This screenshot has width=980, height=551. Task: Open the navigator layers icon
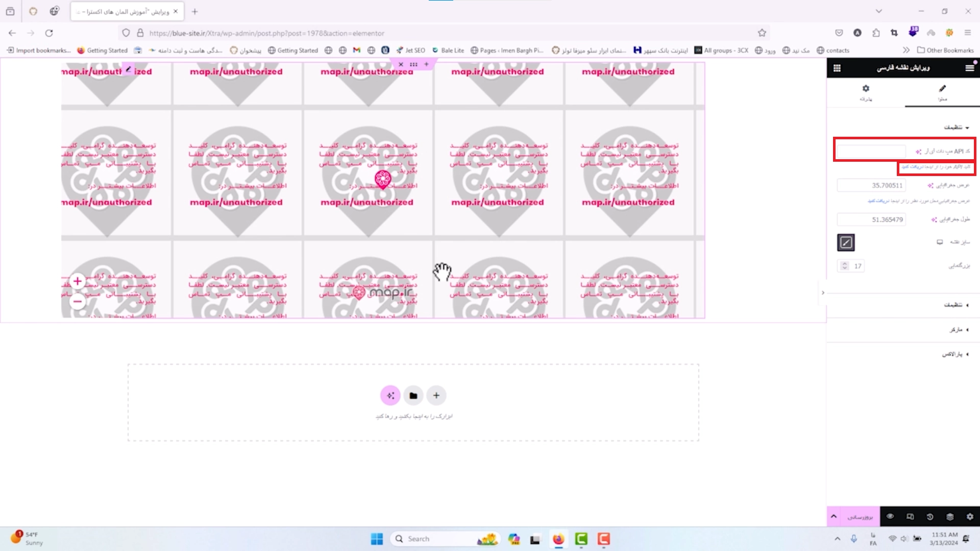[x=950, y=517]
